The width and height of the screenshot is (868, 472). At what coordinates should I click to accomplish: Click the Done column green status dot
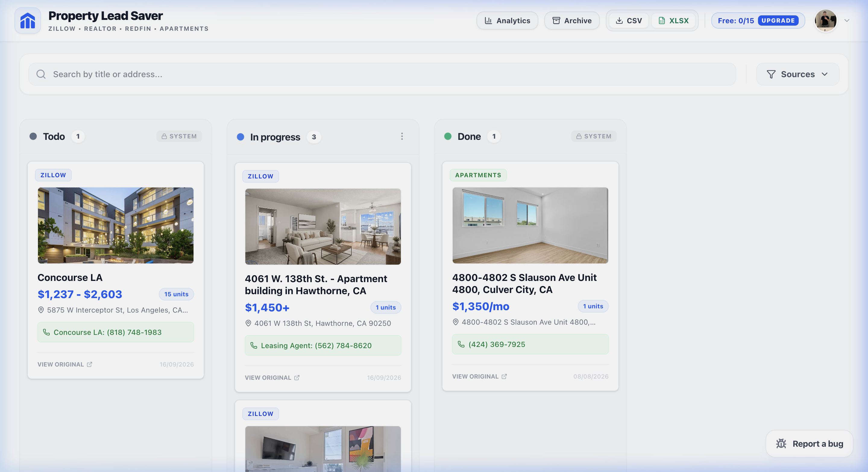pyautogui.click(x=448, y=137)
